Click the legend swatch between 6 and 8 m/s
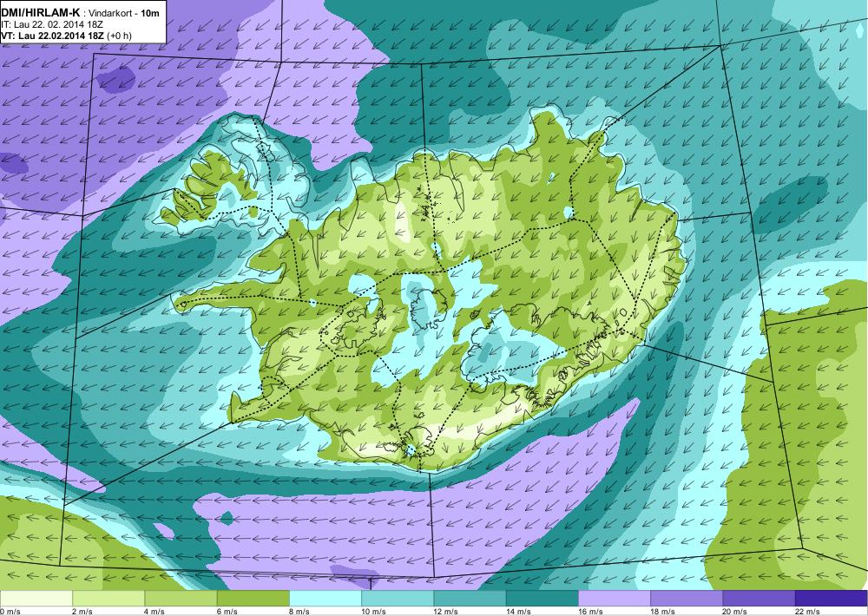868x616 pixels. tap(253, 599)
